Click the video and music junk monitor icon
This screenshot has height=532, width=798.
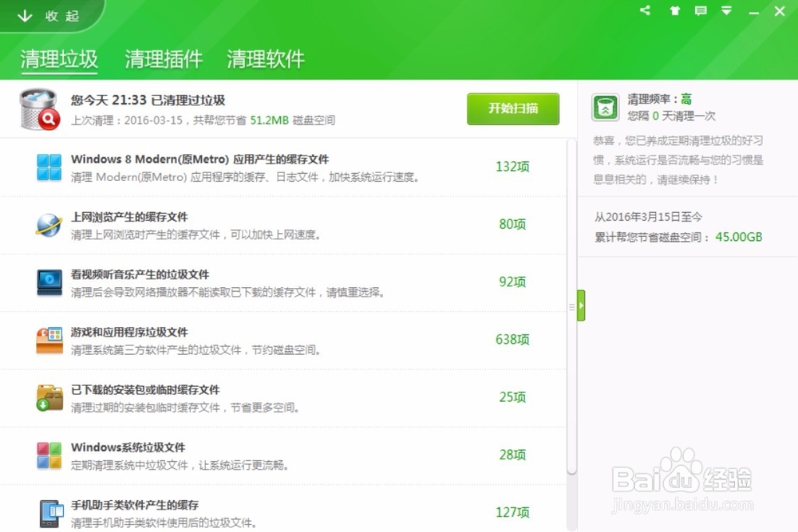point(49,282)
